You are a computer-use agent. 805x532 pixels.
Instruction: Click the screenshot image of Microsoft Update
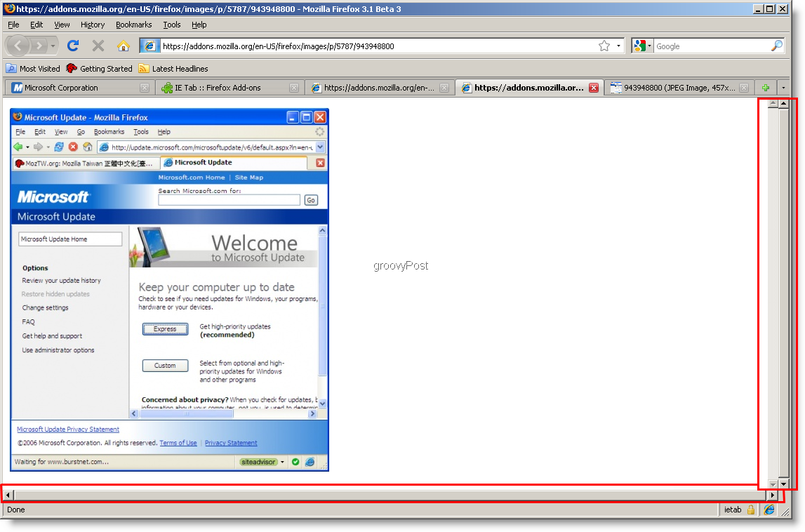click(x=169, y=290)
